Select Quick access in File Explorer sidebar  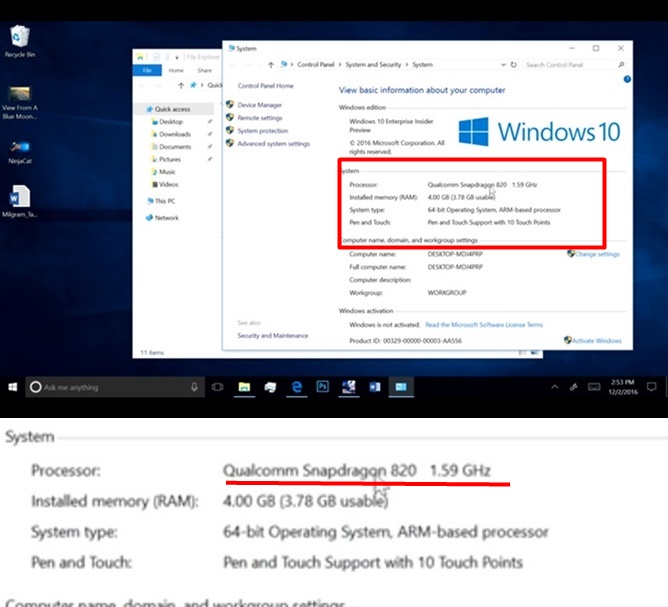click(x=172, y=109)
